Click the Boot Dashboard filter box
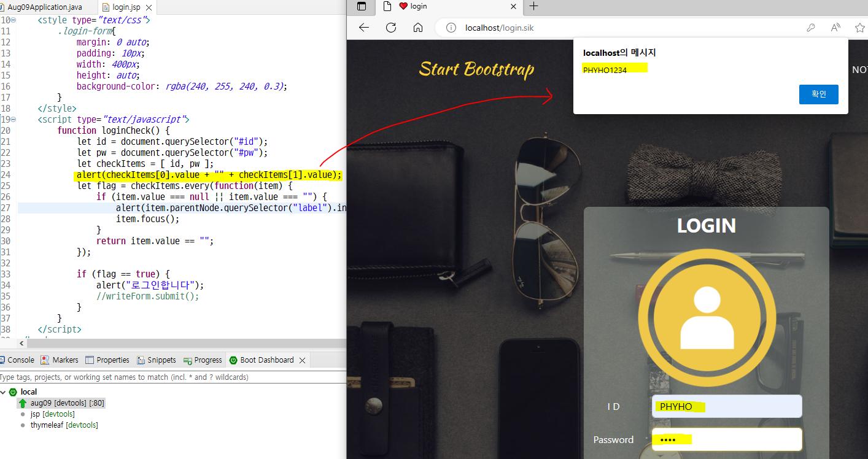 [x=173, y=377]
